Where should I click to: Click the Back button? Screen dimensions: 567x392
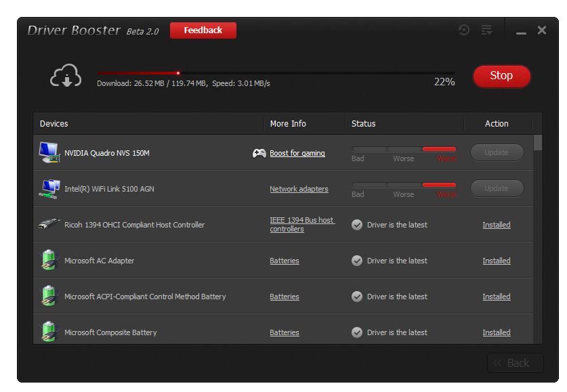[515, 363]
